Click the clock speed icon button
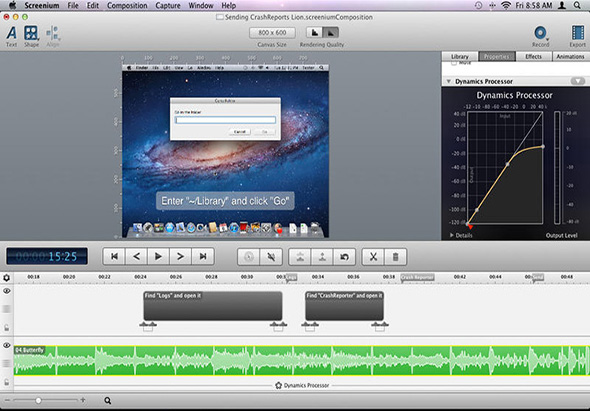590x411 pixels. pyautogui.click(x=248, y=257)
